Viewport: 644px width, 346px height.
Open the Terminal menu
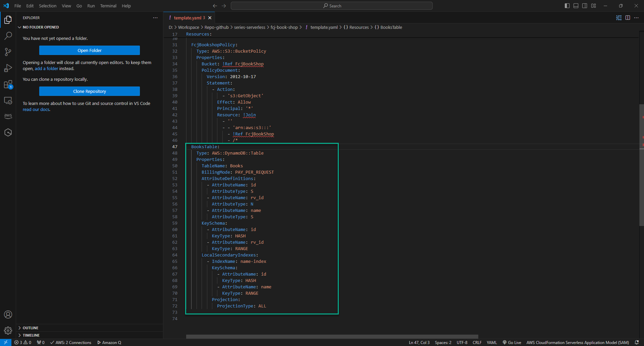pos(108,6)
